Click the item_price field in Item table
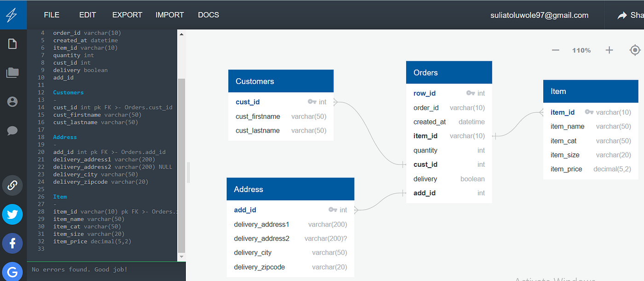 (x=591, y=169)
